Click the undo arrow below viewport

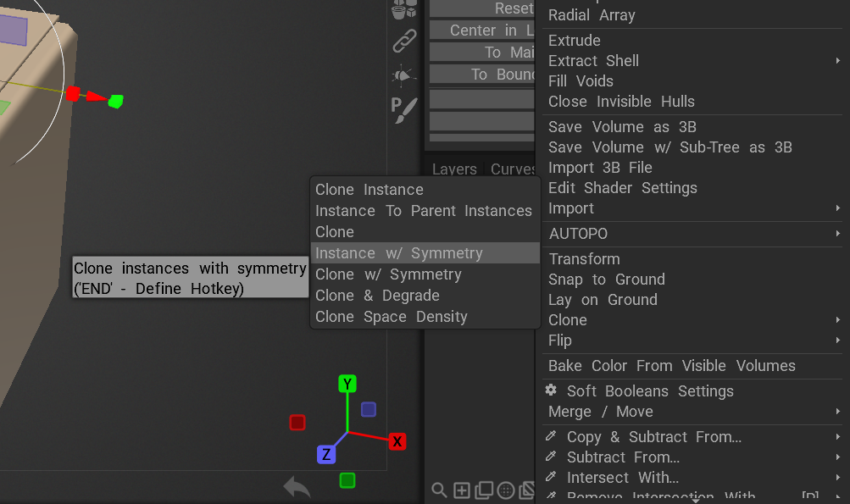tap(297, 487)
